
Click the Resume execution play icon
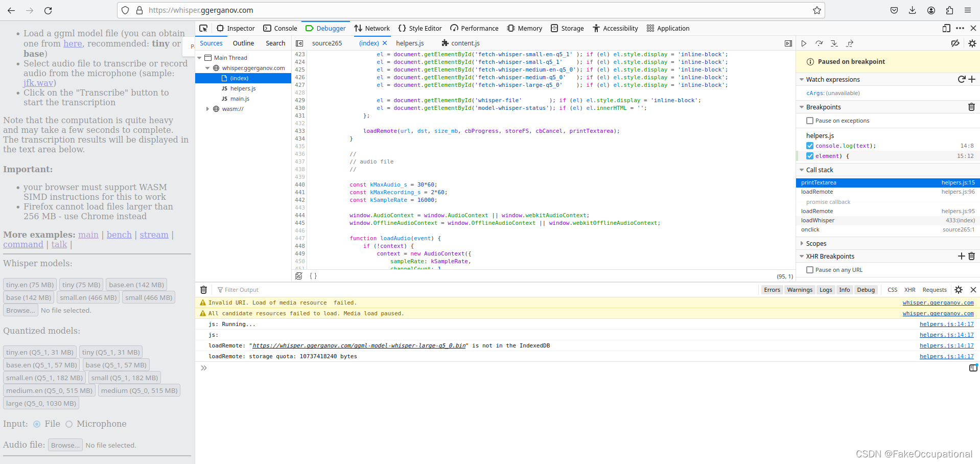(804, 43)
